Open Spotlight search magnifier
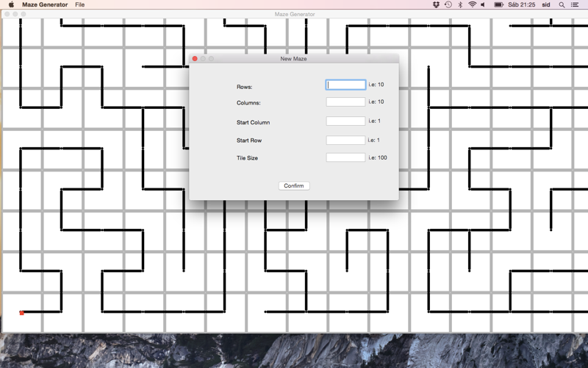The image size is (588, 368). [562, 4]
